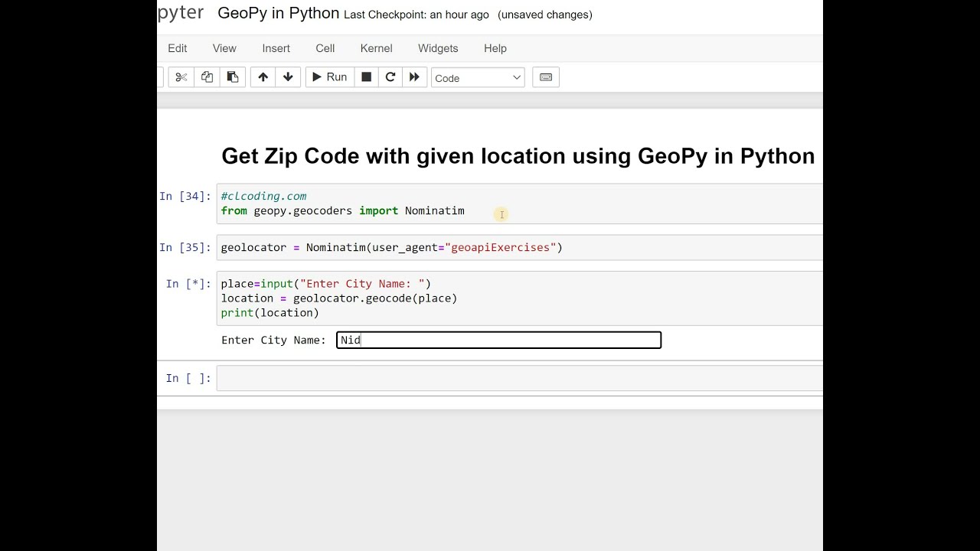Move selected cell up arrow
The image size is (980, 551).
point(263,77)
